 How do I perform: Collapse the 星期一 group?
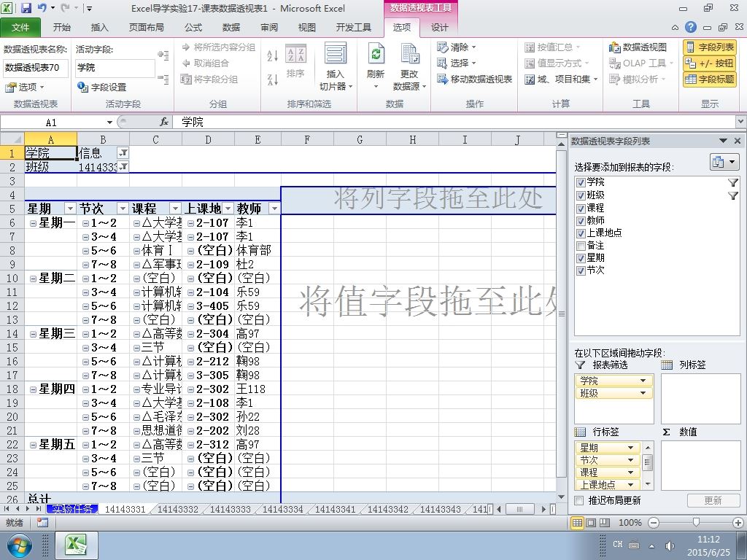tap(33, 223)
